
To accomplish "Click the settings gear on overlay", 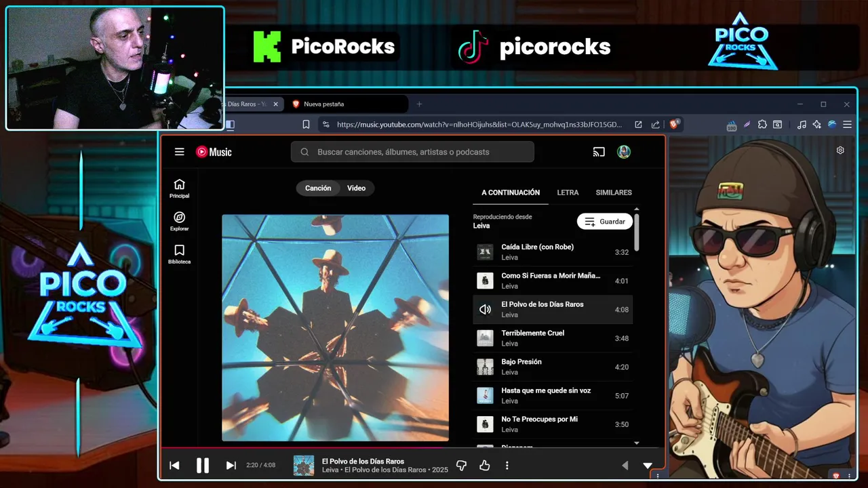I will (840, 150).
